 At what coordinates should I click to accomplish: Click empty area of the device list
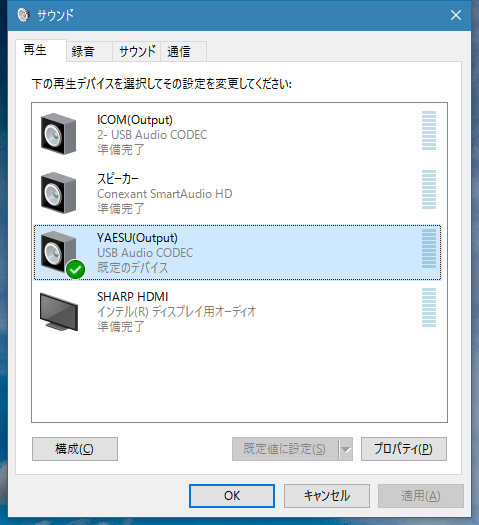click(239, 378)
